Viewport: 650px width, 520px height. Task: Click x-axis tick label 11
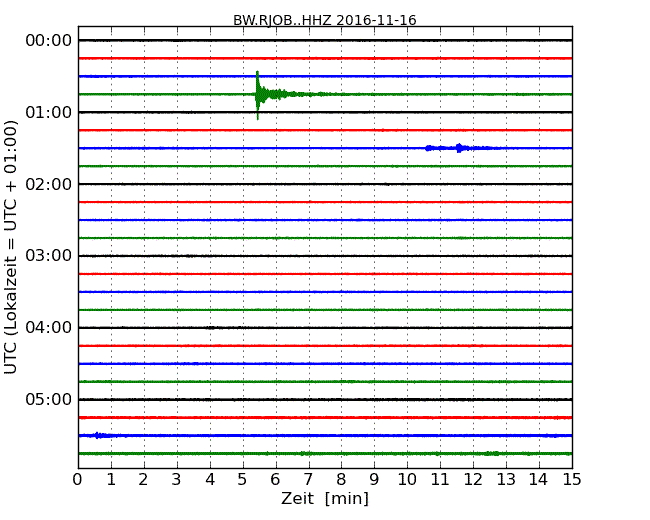tap(440, 480)
